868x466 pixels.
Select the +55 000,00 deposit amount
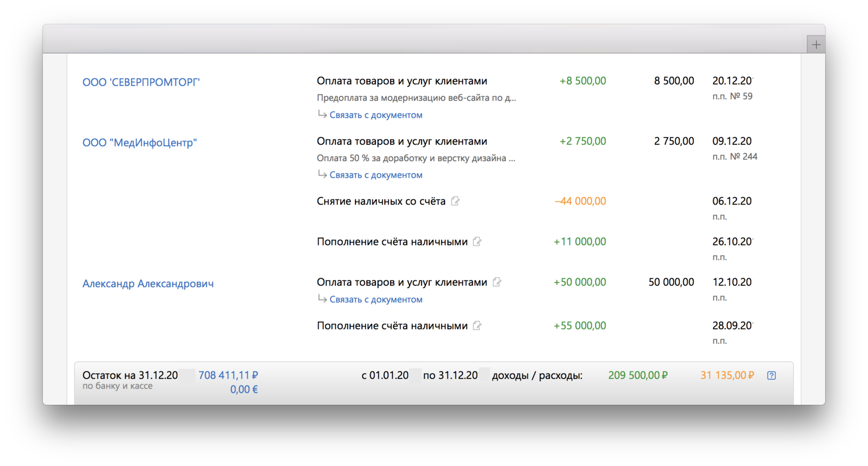(x=580, y=325)
